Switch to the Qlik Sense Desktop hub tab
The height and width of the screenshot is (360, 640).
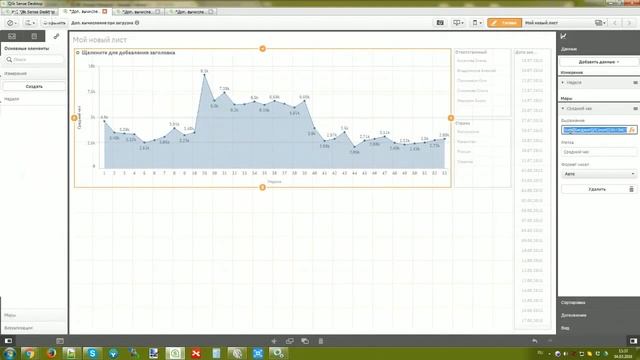31,12
